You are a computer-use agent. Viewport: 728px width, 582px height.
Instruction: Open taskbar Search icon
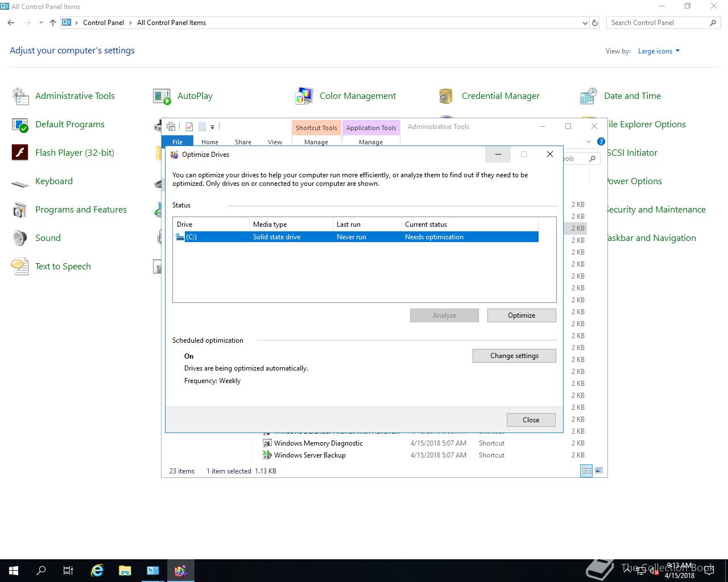pyautogui.click(x=41, y=571)
